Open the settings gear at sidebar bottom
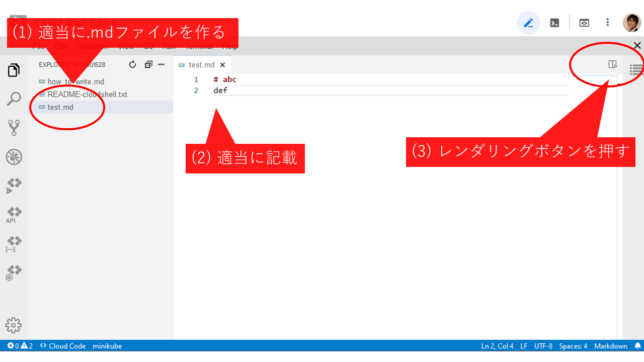This screenshot has width=644, height=362. click(x=14, y=325)
